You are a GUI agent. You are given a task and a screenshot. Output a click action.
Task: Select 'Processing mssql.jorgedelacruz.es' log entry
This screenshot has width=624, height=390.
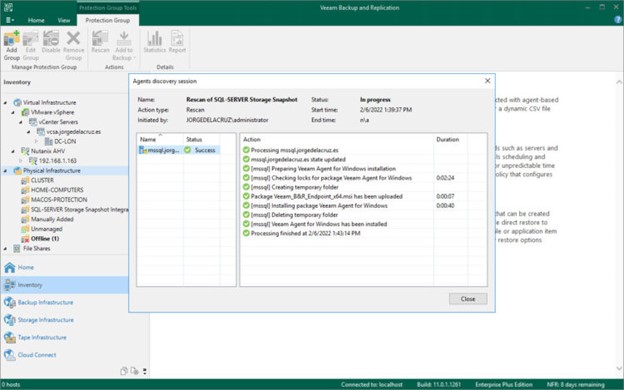click(x=294, y=150)
